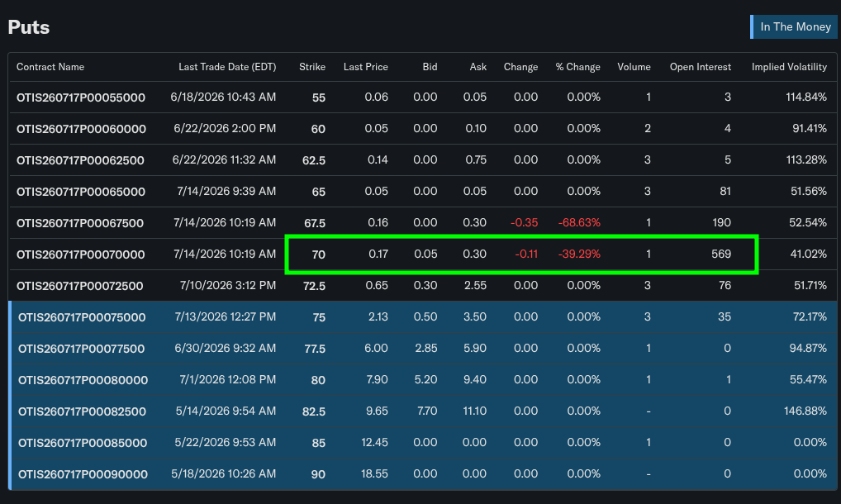The image size is (841, 504).
Task: Select strike 67.5 link
Action: pyautogui.click(x=315, y=224)
